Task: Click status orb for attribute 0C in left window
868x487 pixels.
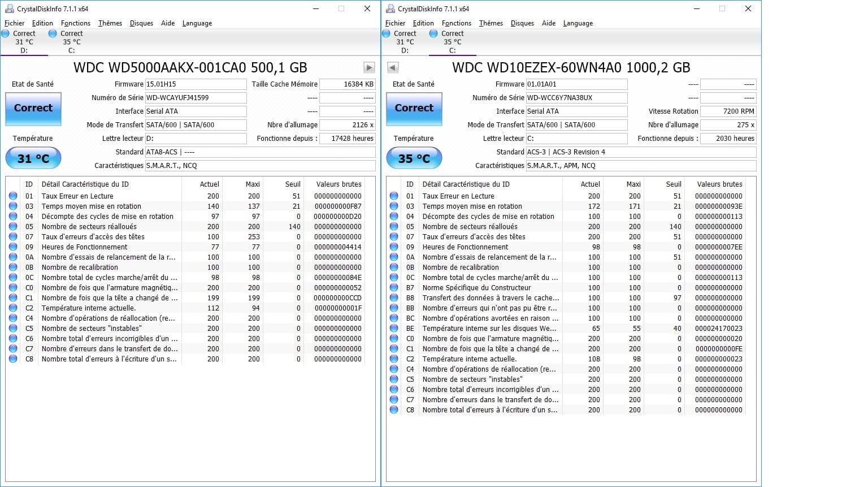Action: [13, 277]
